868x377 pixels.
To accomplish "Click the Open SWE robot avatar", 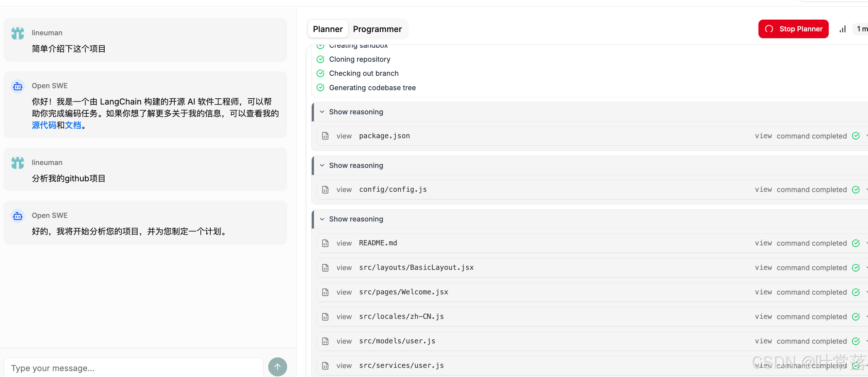I will (18, 87).
